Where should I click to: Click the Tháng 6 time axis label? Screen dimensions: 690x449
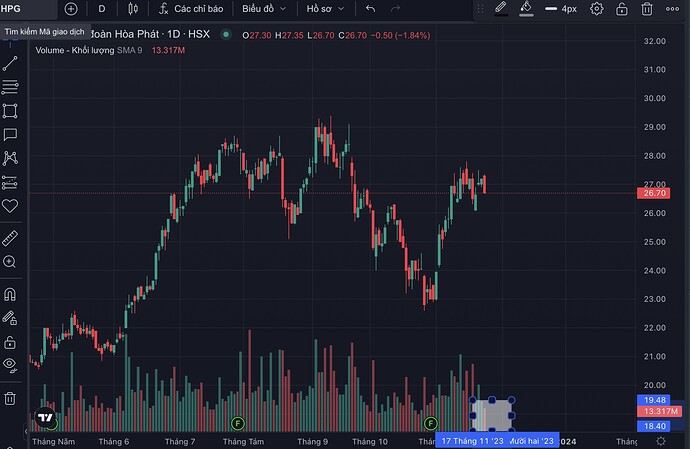tap(114, 442)
